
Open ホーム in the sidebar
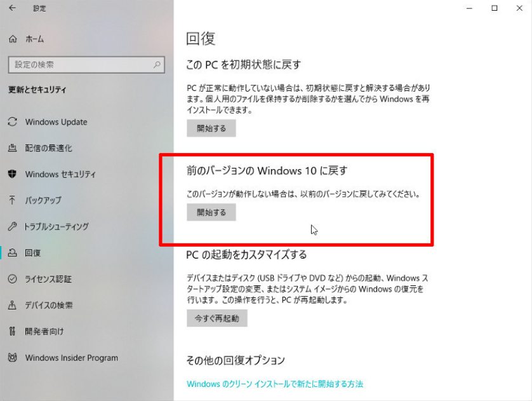(x=35, y=39)
